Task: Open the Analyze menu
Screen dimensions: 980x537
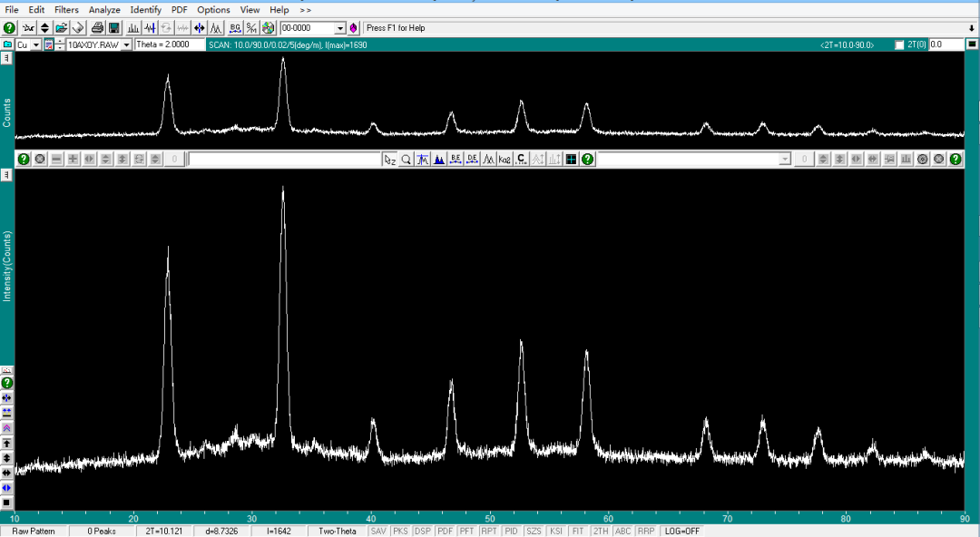Action: pyautogui.click(x=104, y=10)
